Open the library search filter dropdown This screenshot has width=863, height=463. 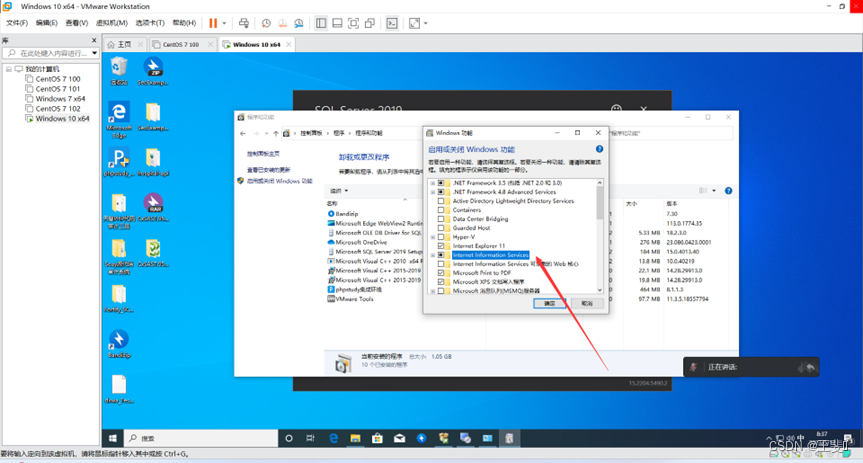[95, 53]
